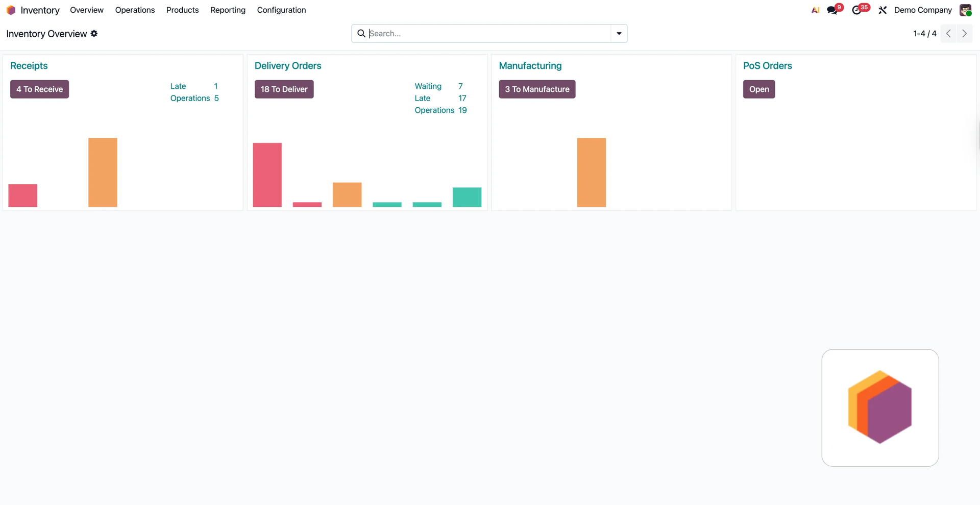Open the Demo Company switcher

pyautogui.click(x=922, y=10)
